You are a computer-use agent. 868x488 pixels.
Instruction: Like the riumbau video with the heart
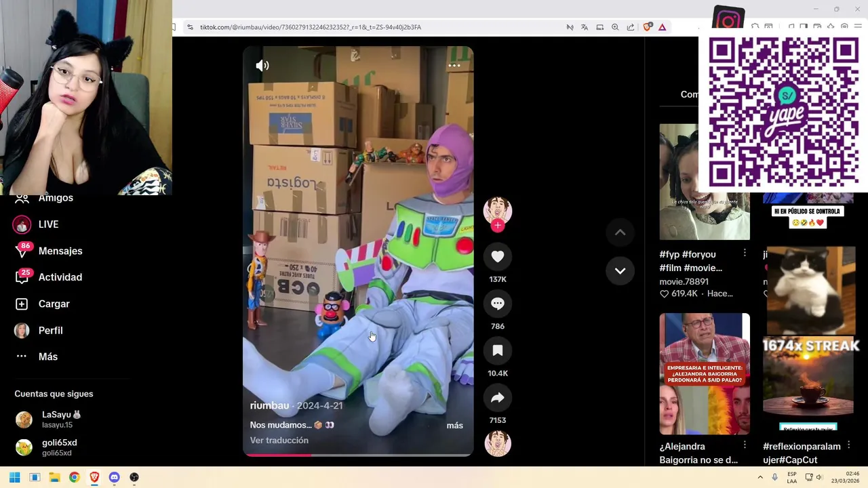coord(498,256)
